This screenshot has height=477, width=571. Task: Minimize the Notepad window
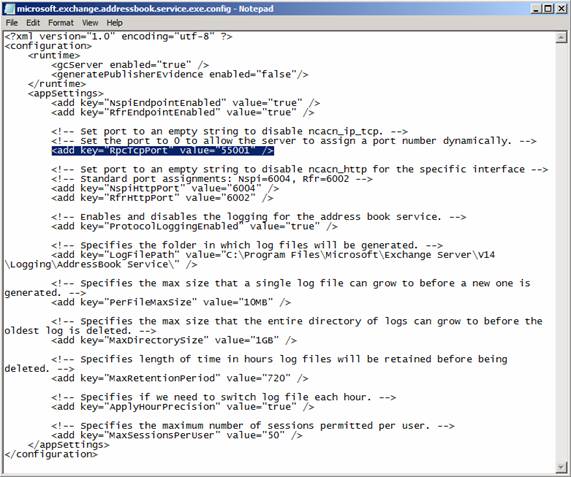536,9
